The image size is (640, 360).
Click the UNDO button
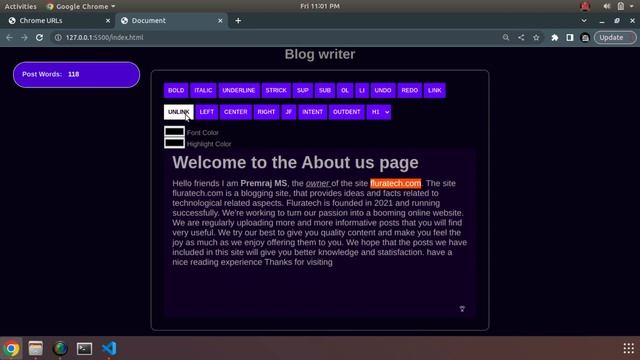[383, 90]
